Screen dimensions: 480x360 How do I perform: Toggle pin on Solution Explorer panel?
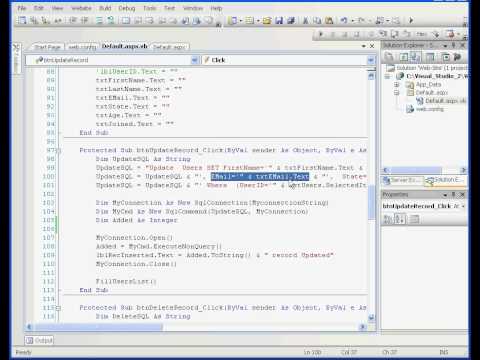click(x=454, y=45)
